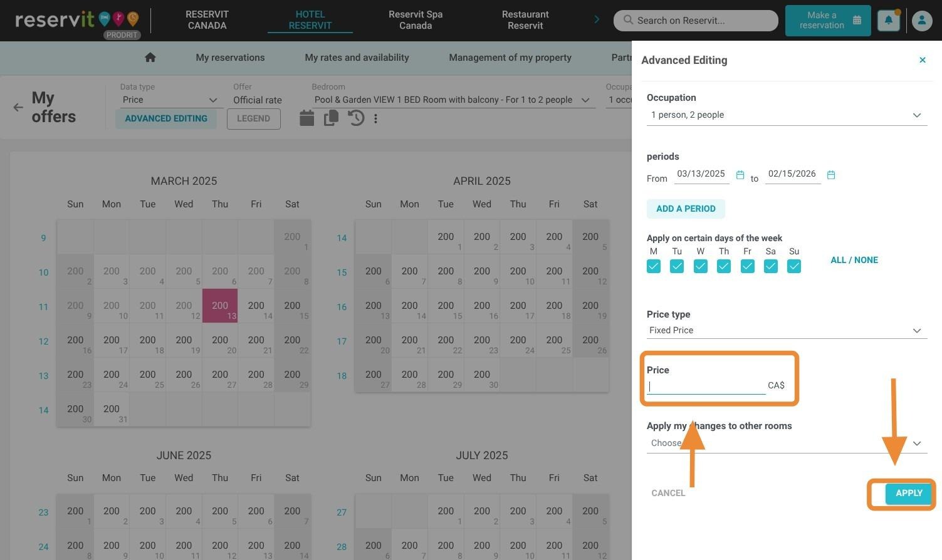Viewport: 942px width, 560px height.
Task: Click the ADVANCED EDITING button
Action: (x=166, y=118)
